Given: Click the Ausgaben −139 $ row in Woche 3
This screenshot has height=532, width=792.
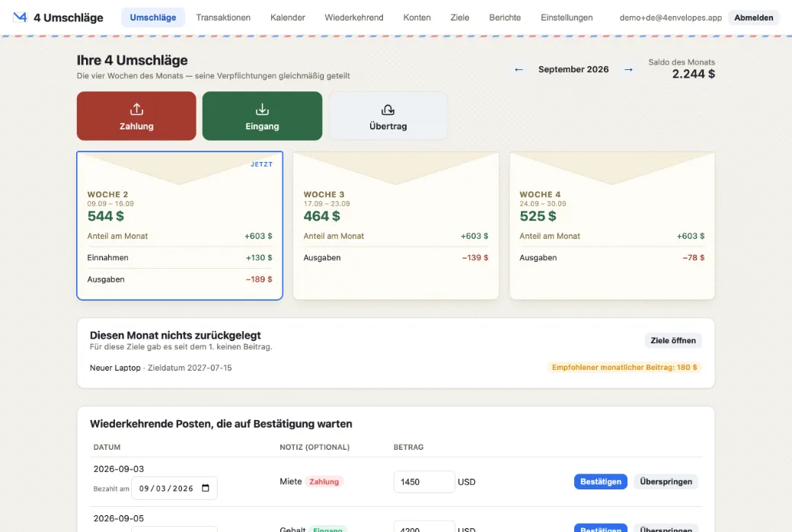Looking at the screenshot, I should click(396, 257).
